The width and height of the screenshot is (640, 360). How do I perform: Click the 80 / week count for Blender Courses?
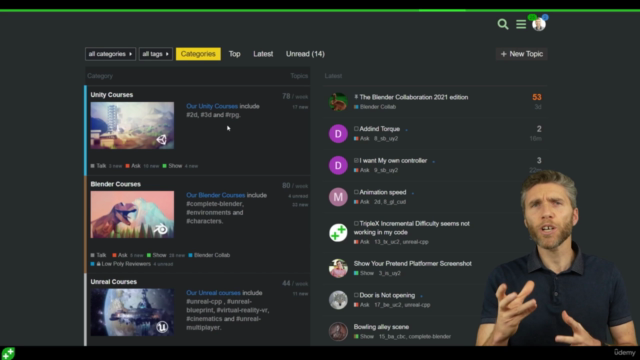pos(295,186)
